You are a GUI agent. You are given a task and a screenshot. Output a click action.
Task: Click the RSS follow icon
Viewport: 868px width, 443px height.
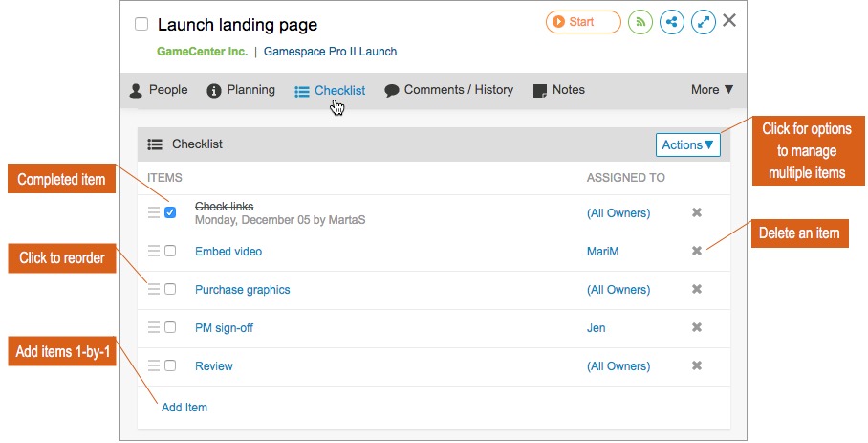pos(640,22)
